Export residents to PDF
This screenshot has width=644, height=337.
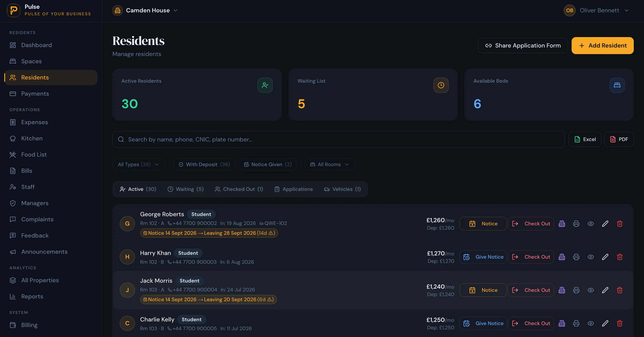pyautogui.click(x=618, y=139)
